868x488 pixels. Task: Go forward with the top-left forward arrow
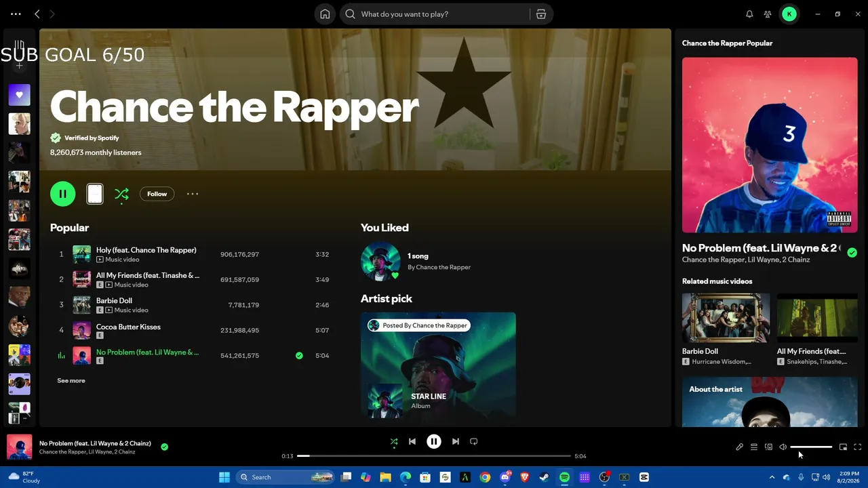click(x=52, y=14)
